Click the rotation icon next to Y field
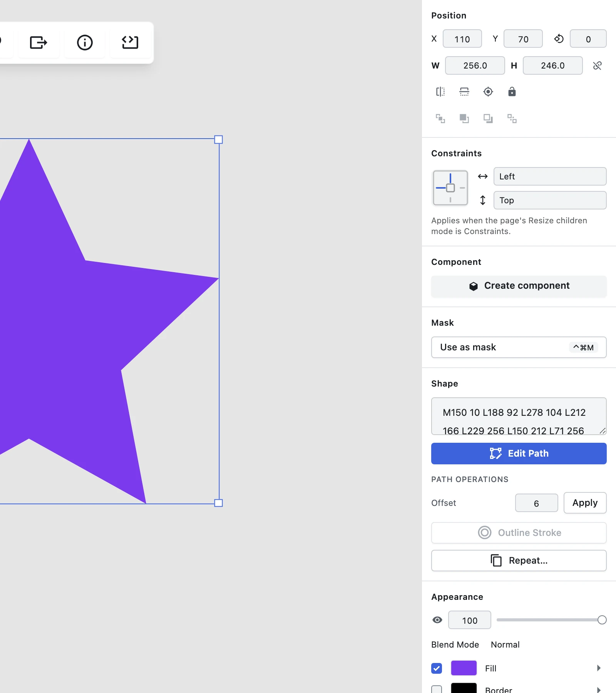The image size is (616, 693). tap(559, 39)
